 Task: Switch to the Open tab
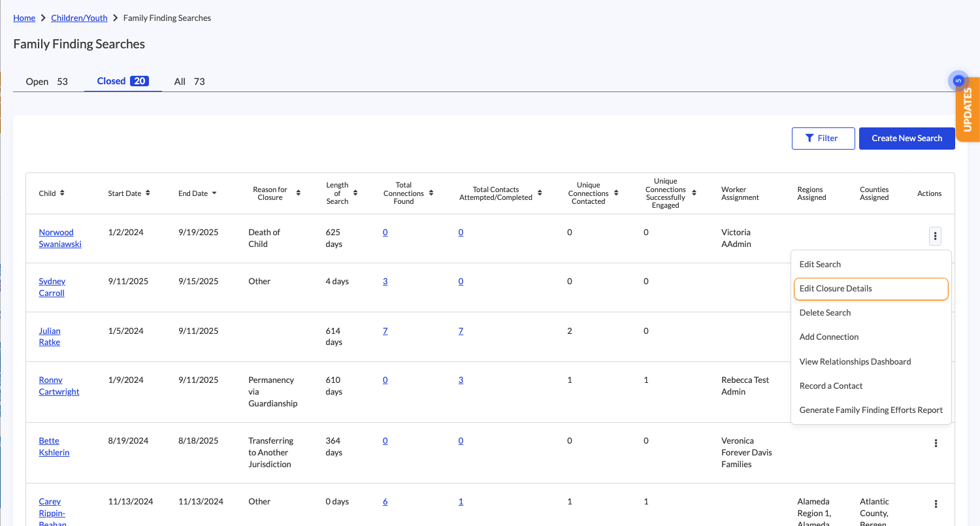pos(46,82)
